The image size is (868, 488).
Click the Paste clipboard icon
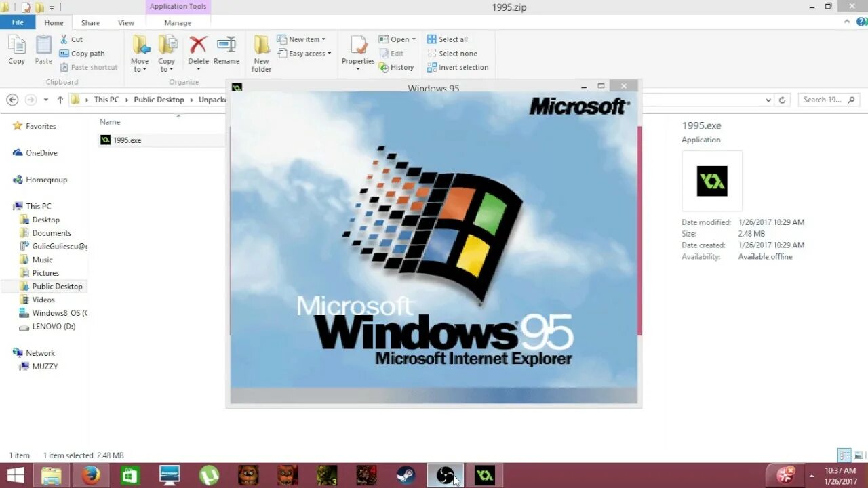pos(43,50)
